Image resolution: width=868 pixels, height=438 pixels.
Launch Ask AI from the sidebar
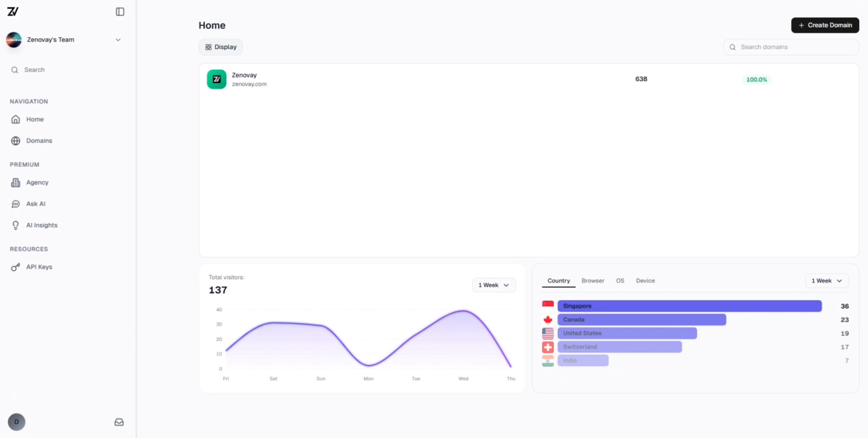point(35,204)
